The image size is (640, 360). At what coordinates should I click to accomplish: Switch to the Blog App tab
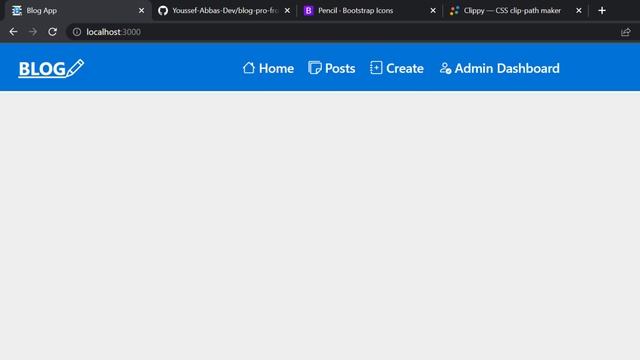[78, 11]
